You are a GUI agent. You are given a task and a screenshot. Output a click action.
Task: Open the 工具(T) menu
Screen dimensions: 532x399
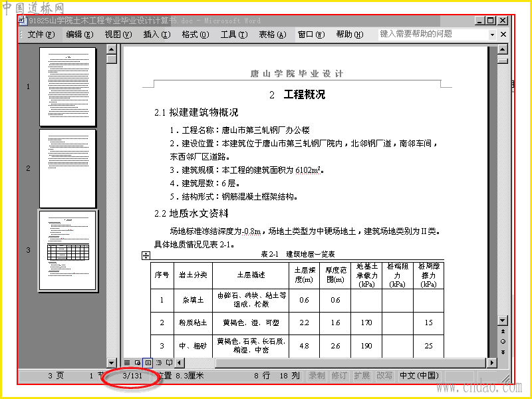point(234,35)
